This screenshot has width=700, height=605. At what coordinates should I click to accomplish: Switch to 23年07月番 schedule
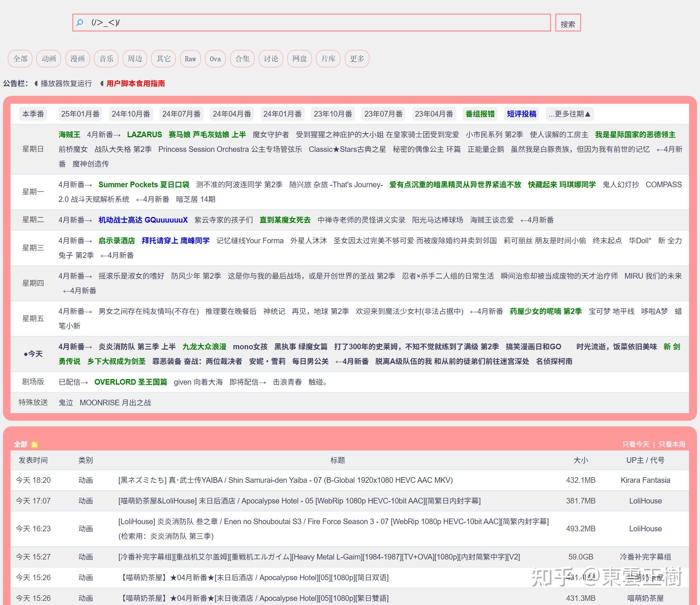coord(384,114)
